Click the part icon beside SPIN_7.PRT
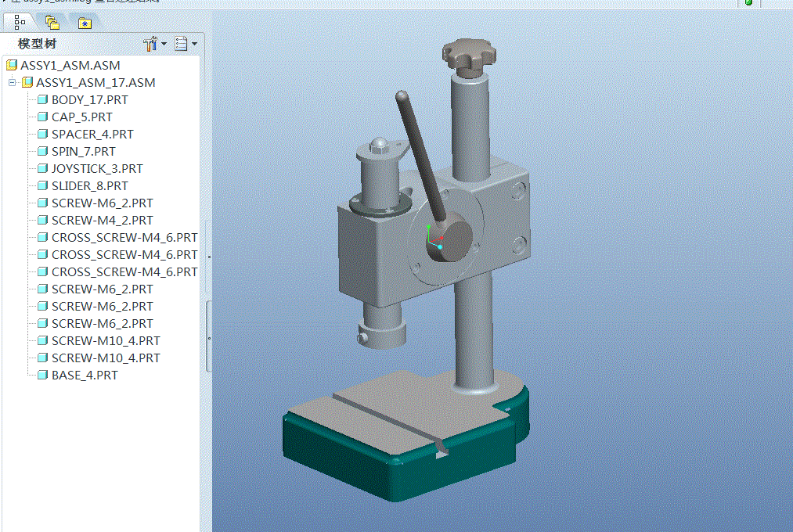The image size is (793, 532). [43, 151]
